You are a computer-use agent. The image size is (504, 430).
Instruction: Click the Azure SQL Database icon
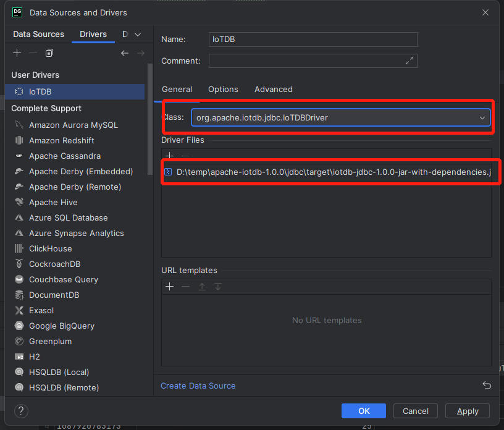click(19, 217)
